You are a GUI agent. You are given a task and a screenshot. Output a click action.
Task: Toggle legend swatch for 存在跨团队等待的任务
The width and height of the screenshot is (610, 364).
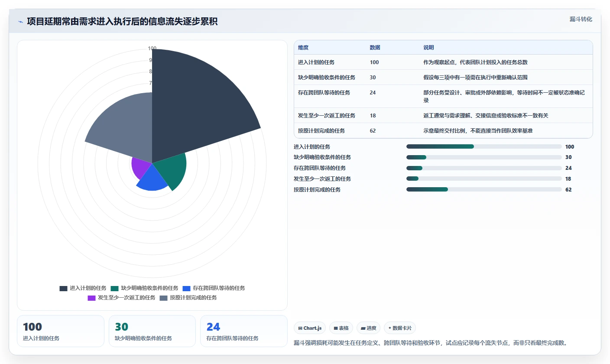point(186,288)
